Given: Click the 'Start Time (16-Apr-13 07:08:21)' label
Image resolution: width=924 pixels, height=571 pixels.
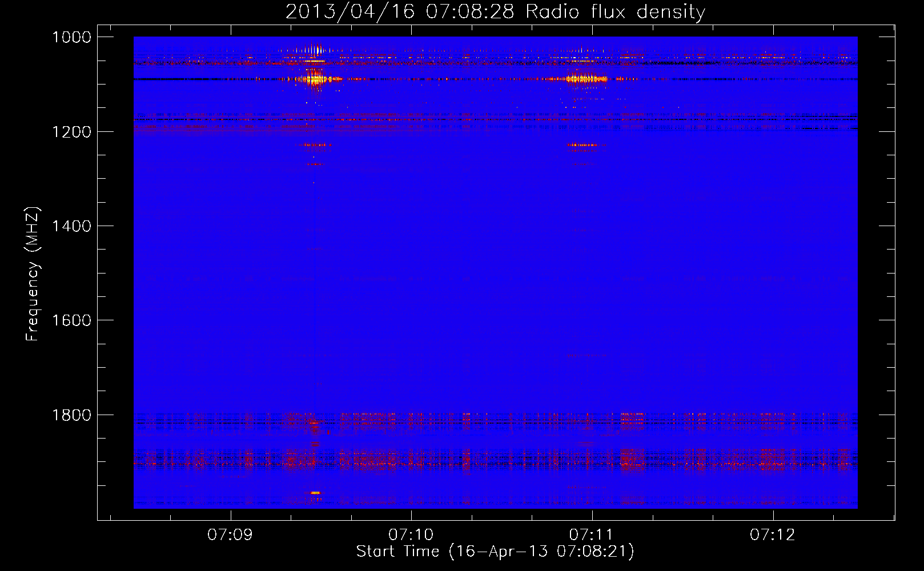Looking at the screenshot, I should coord(495,552).
